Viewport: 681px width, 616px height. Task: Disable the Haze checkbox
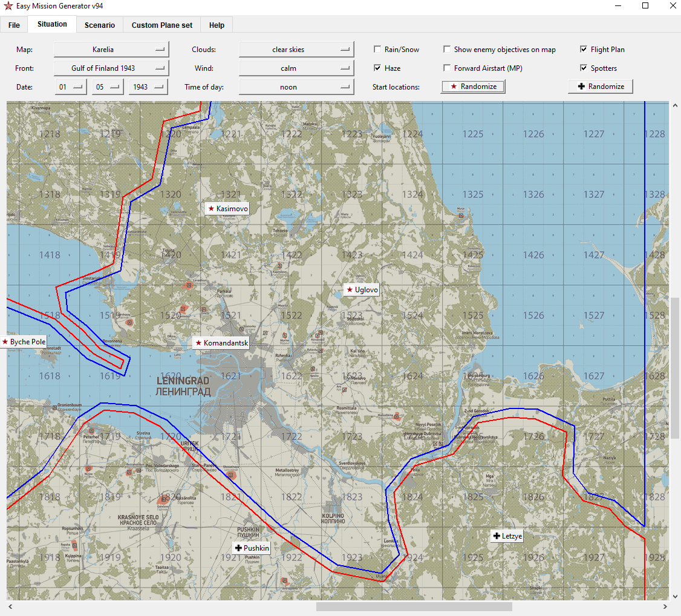[378, 68]
